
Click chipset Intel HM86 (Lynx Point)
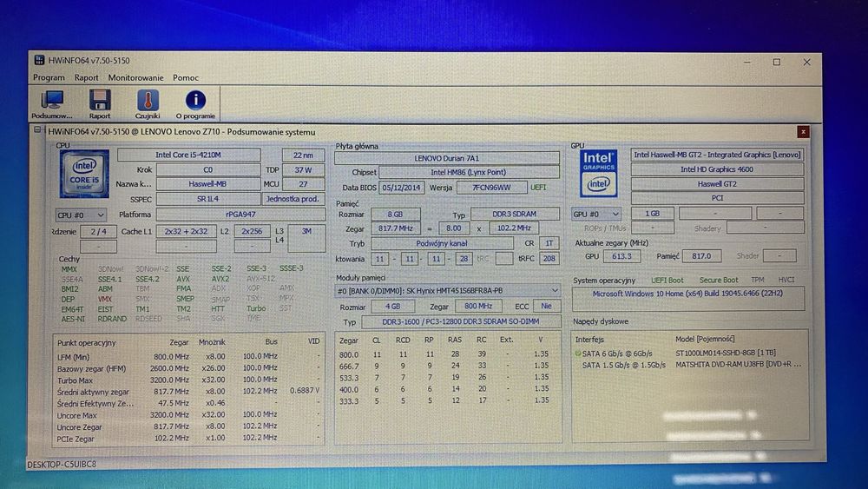pyautogui.click(x=469, y=172)
